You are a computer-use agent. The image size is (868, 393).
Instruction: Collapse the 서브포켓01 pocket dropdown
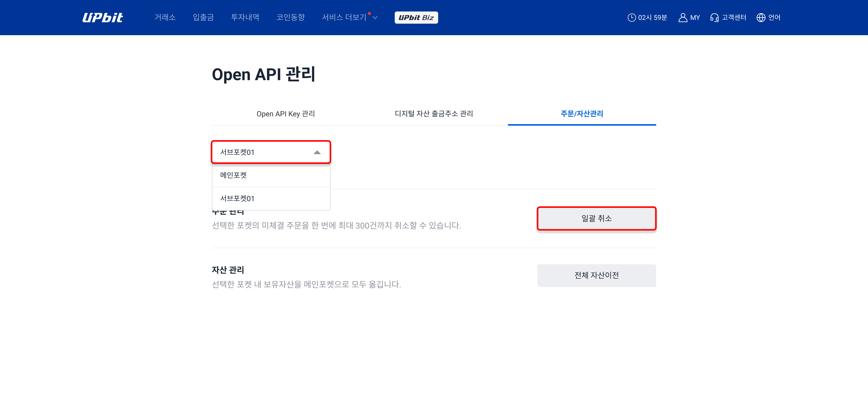click(x=271, y=152)
